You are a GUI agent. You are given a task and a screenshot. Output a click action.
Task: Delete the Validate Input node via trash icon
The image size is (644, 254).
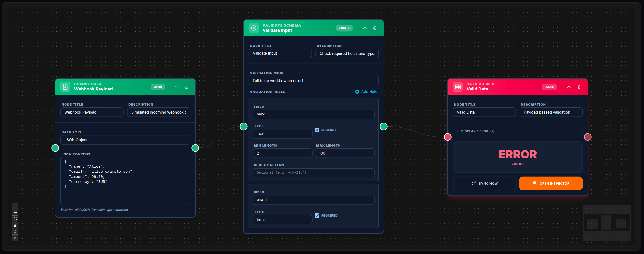pos(375,28)
